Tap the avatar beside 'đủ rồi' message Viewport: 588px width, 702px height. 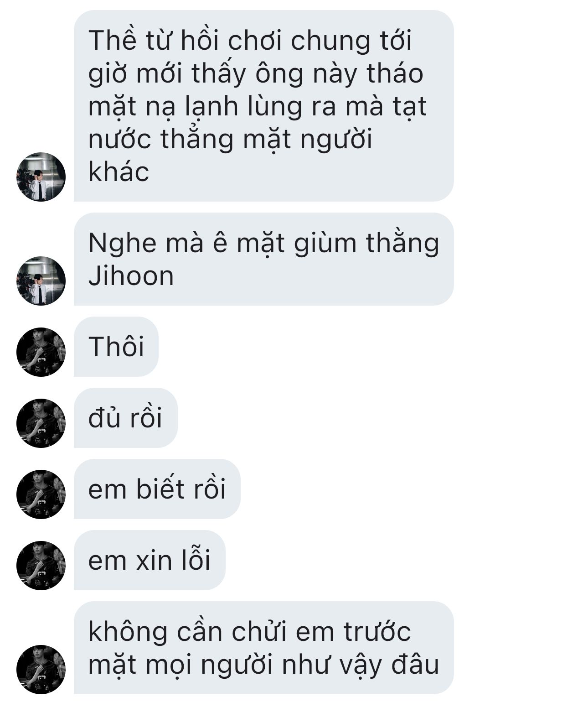point(41,423)
